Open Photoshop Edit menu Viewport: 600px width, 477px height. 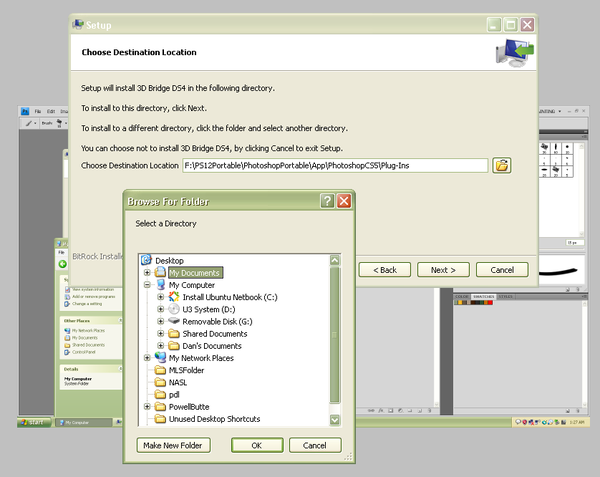51,111
